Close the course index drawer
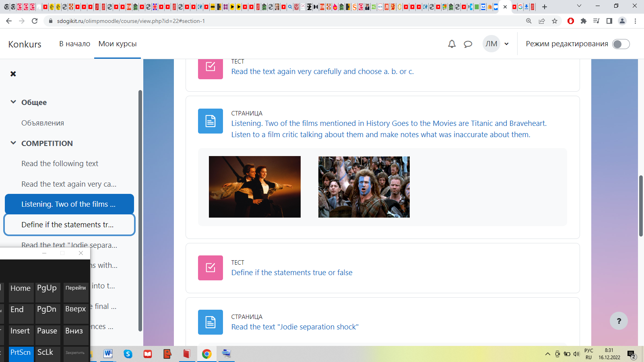 click(x=13, y=74)
